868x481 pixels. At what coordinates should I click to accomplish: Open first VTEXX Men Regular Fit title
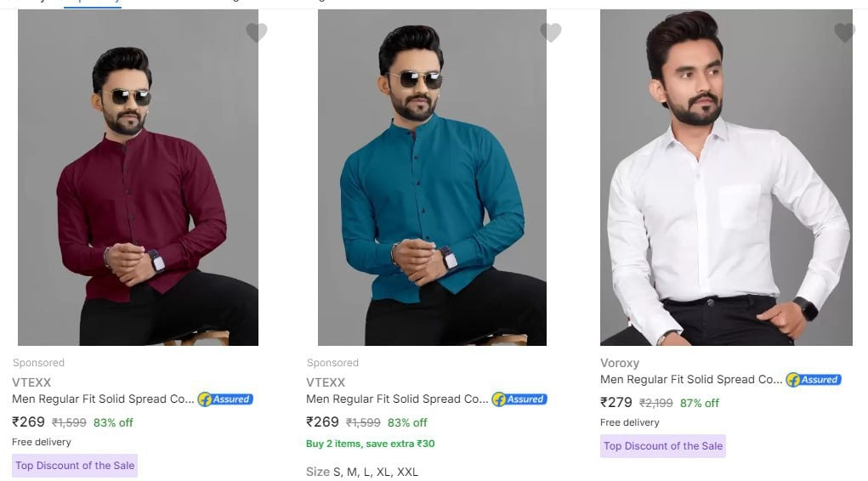click(x=103, y=399)
